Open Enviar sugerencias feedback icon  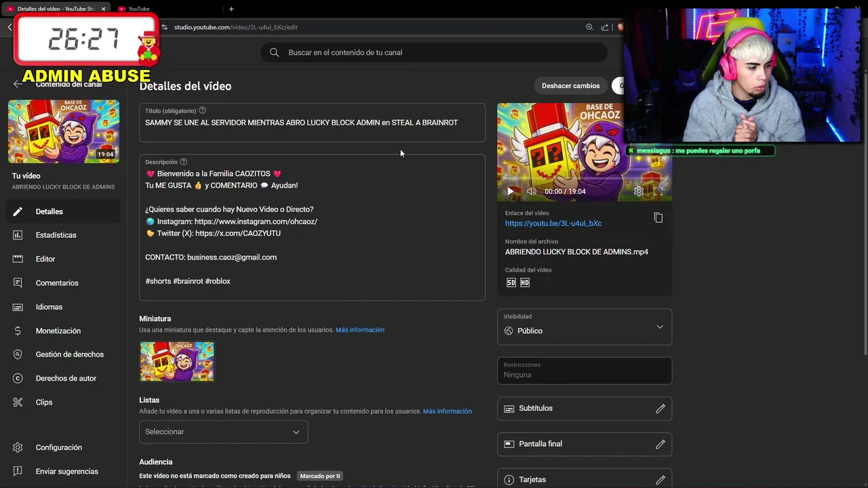(18, 471)
